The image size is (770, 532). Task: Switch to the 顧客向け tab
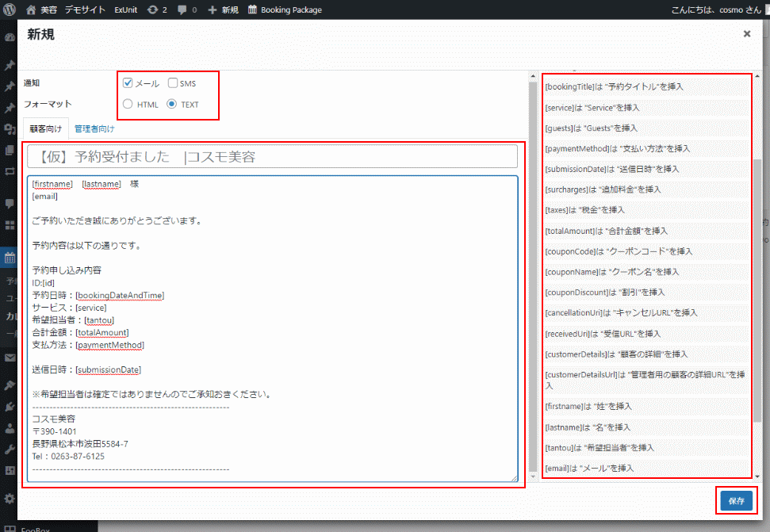click(x=45, y=128)
